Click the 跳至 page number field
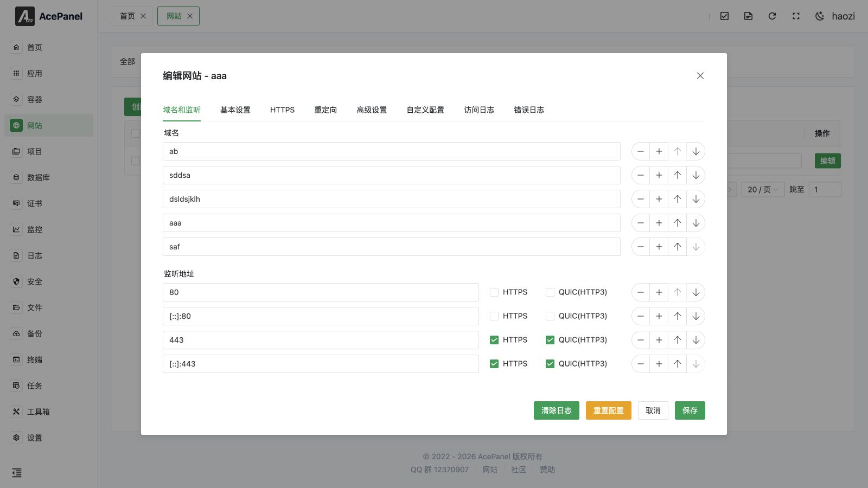 point(825,189)
